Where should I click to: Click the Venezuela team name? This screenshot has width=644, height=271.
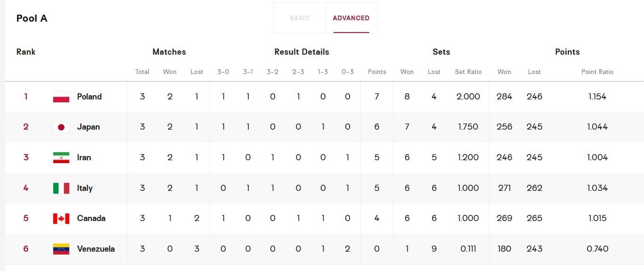pyautogui.click(x=96, y=249)
